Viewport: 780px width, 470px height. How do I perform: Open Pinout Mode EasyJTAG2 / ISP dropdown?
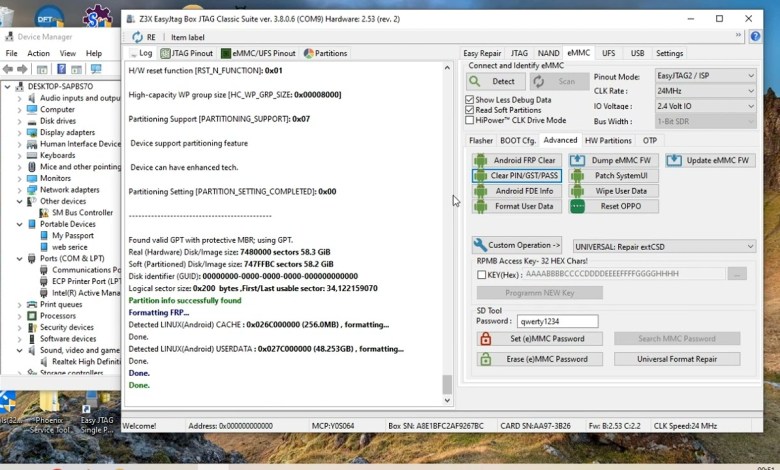point(705,76)
